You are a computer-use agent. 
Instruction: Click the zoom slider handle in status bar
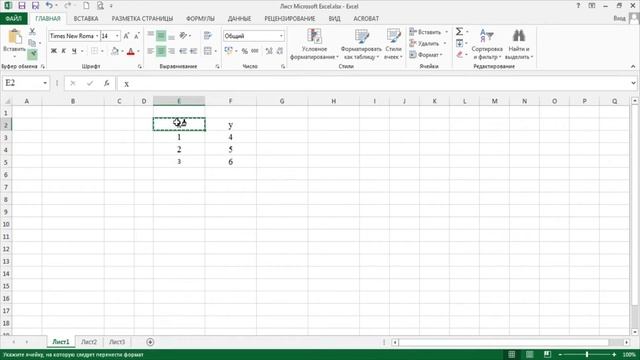coord(587,355)
